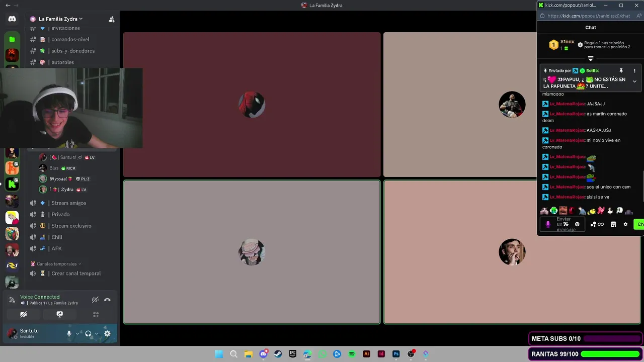The width and height of the screenshot is (644, 362).
Task: Join AFK voice channel
Action: click(x=56, y=248)
